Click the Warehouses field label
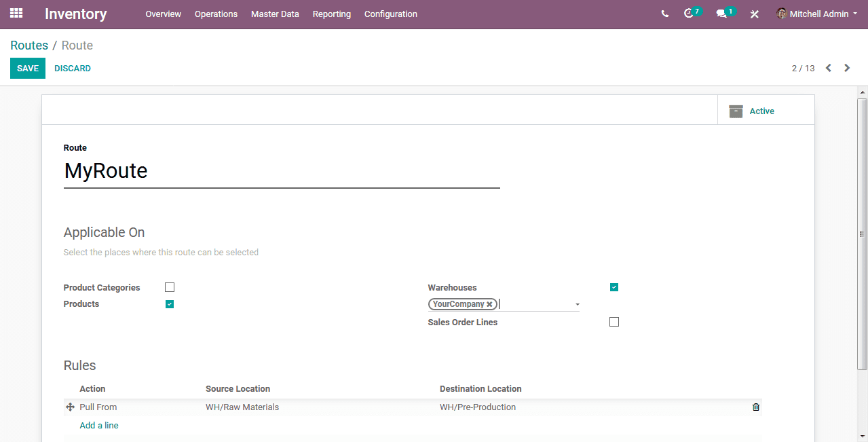 pyautogui.click(x=453, y=288)
